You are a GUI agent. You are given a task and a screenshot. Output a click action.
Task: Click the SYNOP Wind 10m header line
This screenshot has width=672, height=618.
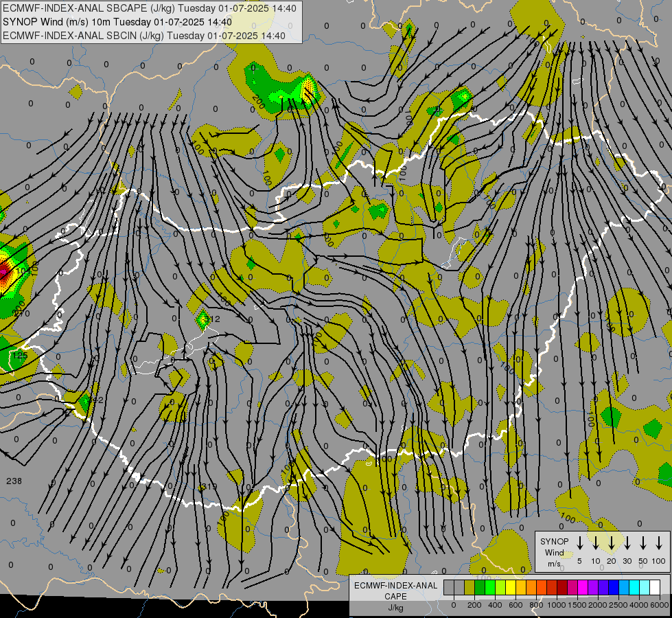tap(117, 22)
